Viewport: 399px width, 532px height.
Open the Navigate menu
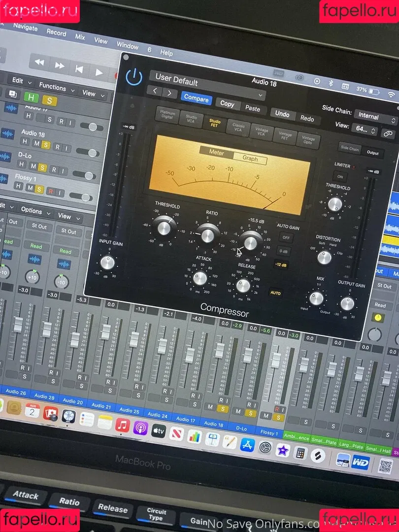click(25, 27)
